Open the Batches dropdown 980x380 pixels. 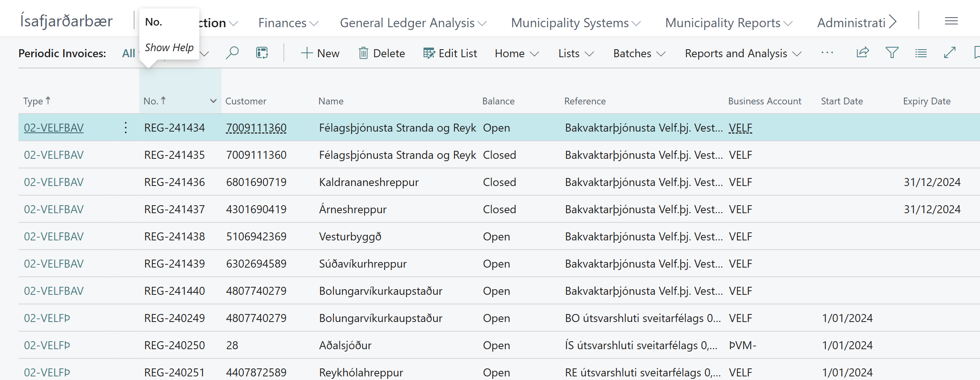(x=639, y=53)
